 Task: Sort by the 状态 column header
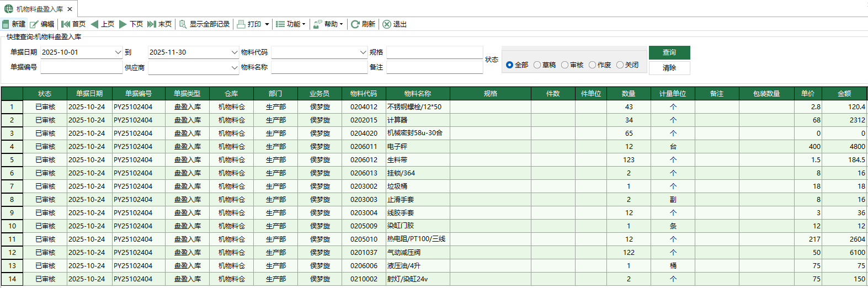pyautogui.click(x=45, y=94)
